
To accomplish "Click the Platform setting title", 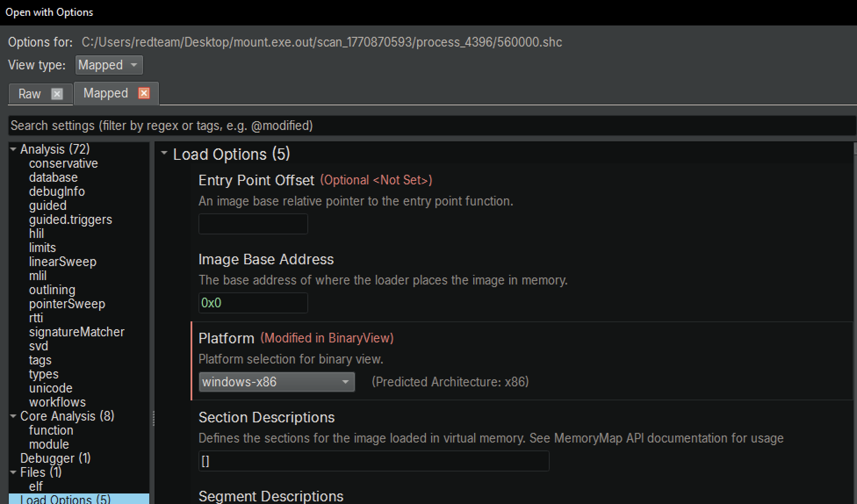I will (226, 338).
